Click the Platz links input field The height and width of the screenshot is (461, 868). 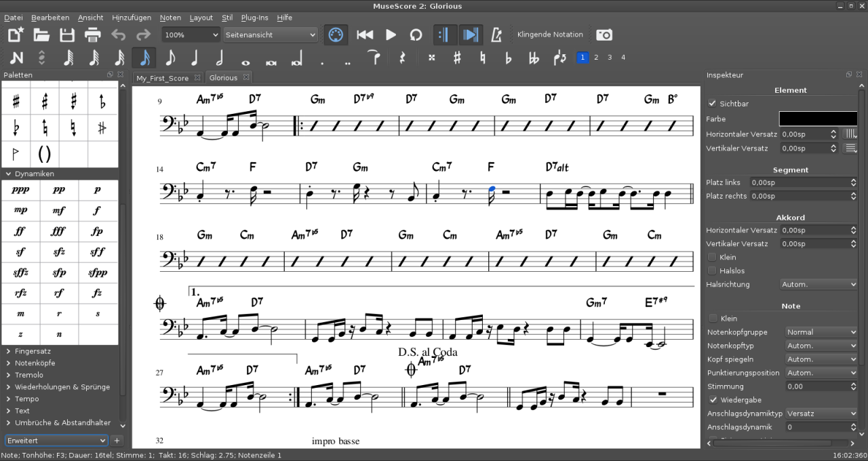[804, 182]
